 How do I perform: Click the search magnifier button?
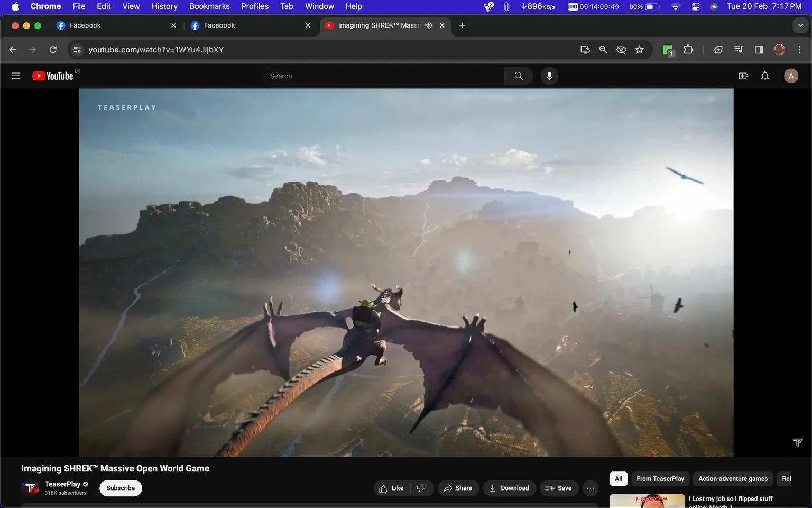[x=519, y=76]
